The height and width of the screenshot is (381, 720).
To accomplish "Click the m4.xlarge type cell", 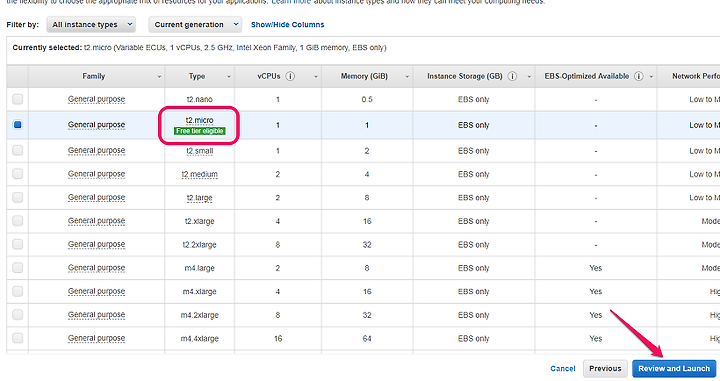I will pos(200,291).
